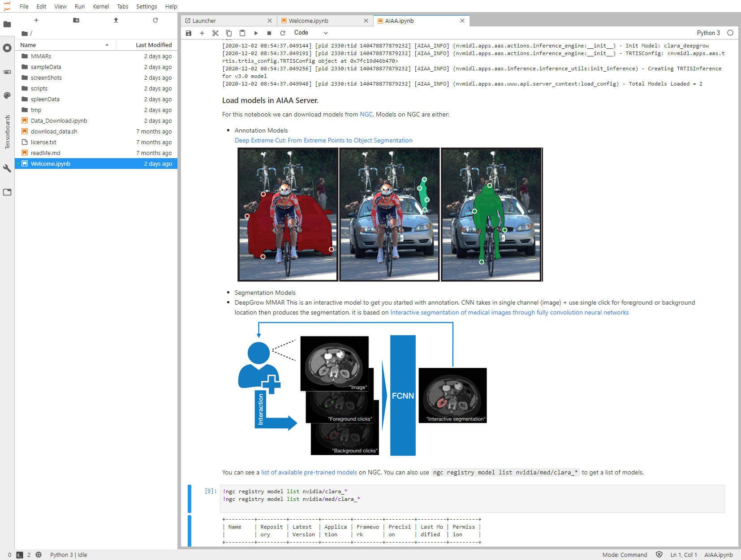
Task: Create a new folder in file browser
Action: point(76,20)
